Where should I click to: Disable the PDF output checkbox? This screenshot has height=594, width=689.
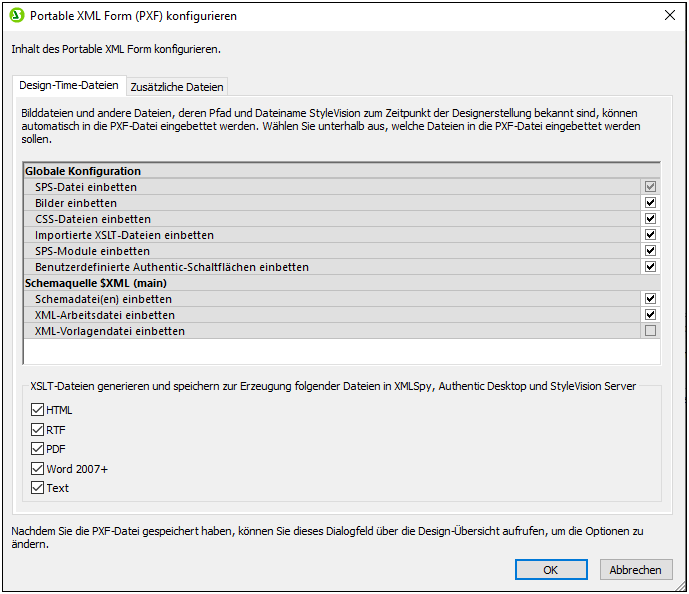[38, 449]
